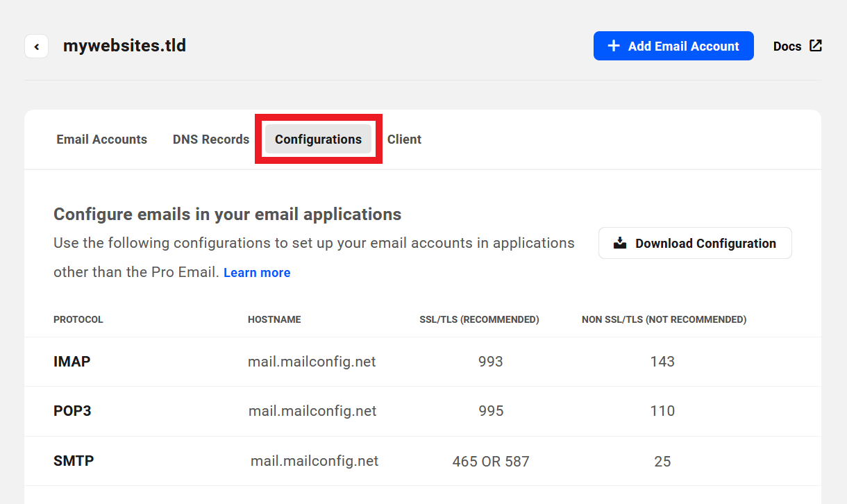Image resolution: width=847 pixels, height=504 pixels.
Task: Click the IMAP non-SSL port 143
Action: click(x=663, y=362)
